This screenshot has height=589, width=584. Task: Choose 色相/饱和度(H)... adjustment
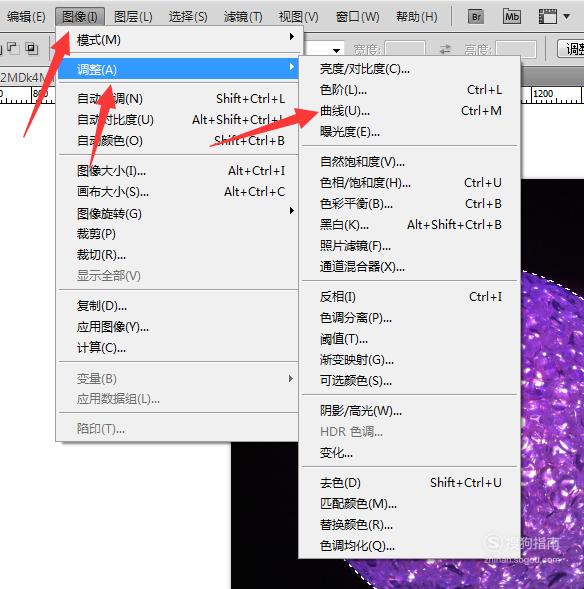(x=410, y=183)
